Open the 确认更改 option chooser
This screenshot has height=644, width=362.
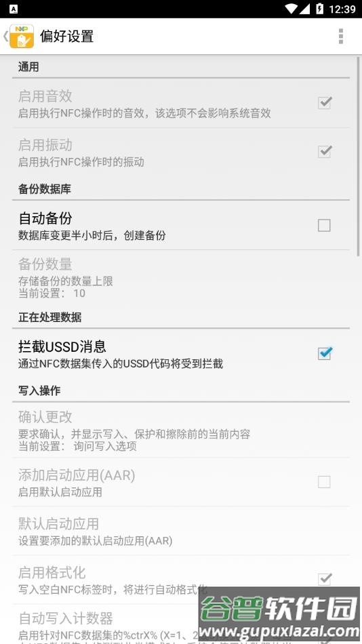tap(181, 430)
